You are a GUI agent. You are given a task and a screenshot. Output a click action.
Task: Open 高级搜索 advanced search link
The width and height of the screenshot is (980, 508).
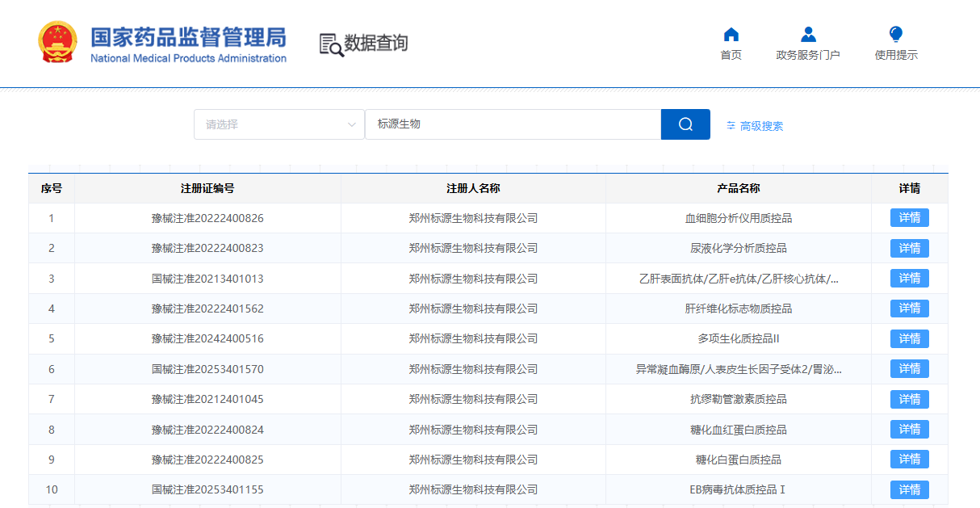(x=761, y=126)
